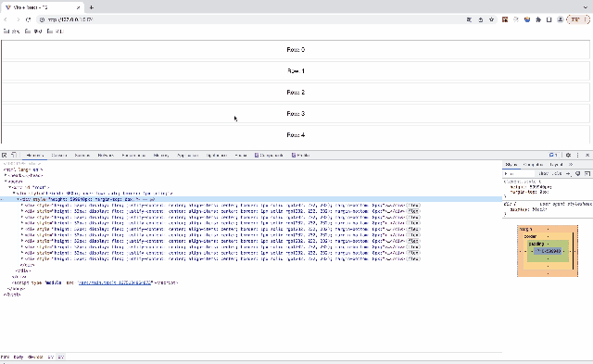Close the DevTools panel
The height and width of the screenshot is (364, 593).
tap(587, 155)
